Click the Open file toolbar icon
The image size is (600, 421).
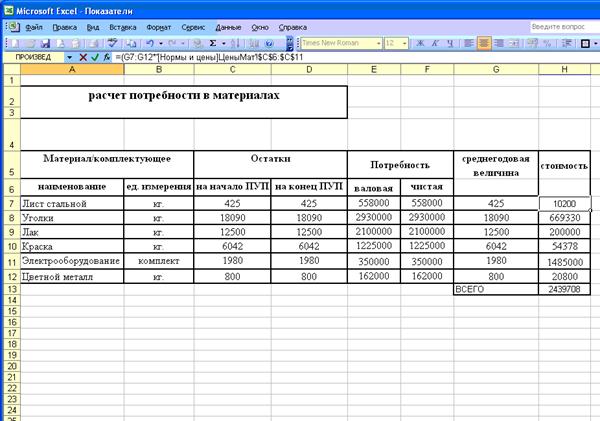[31, 43]
